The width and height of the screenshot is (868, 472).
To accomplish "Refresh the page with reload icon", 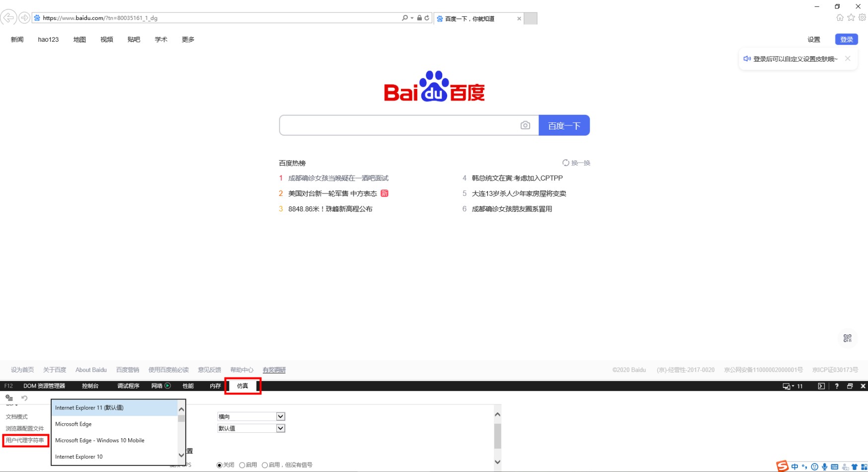I will pos(427,18).
